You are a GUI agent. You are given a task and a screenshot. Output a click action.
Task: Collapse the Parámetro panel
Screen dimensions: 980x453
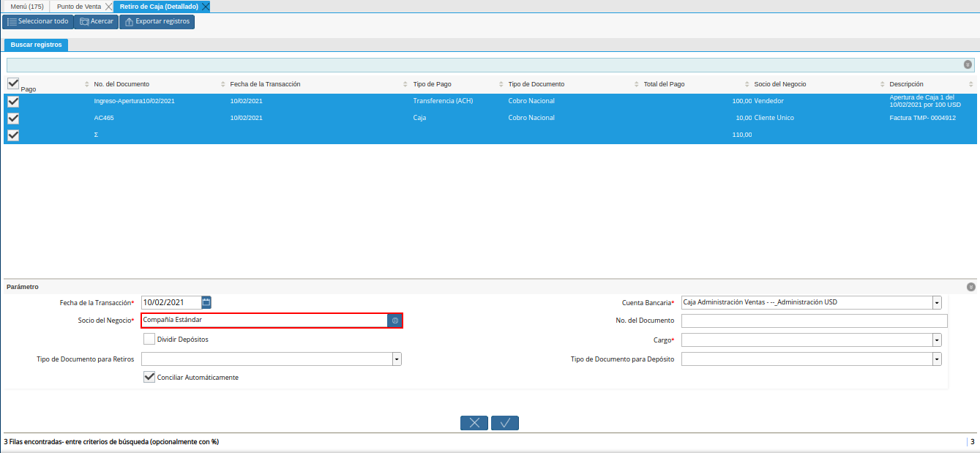970,287
